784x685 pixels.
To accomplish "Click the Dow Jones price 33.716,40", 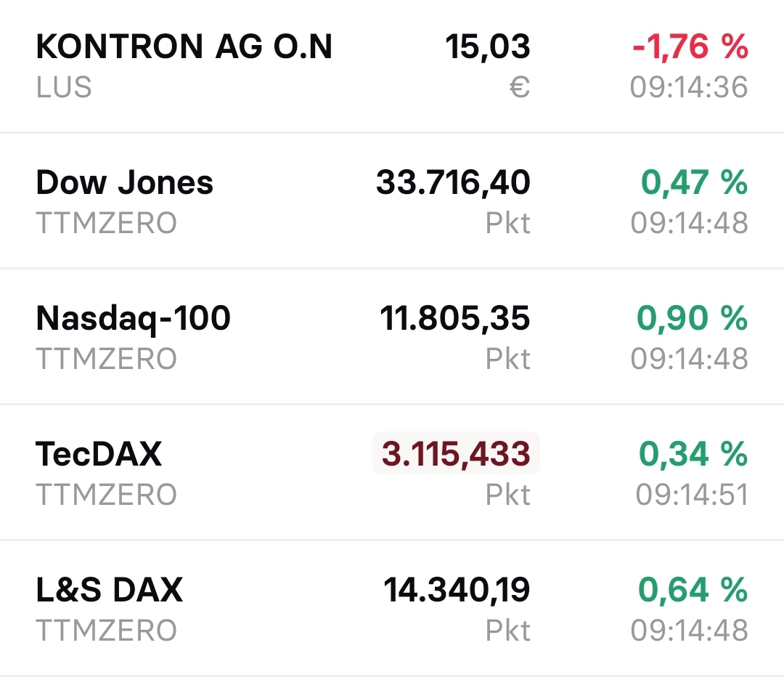I will [453, 182].
